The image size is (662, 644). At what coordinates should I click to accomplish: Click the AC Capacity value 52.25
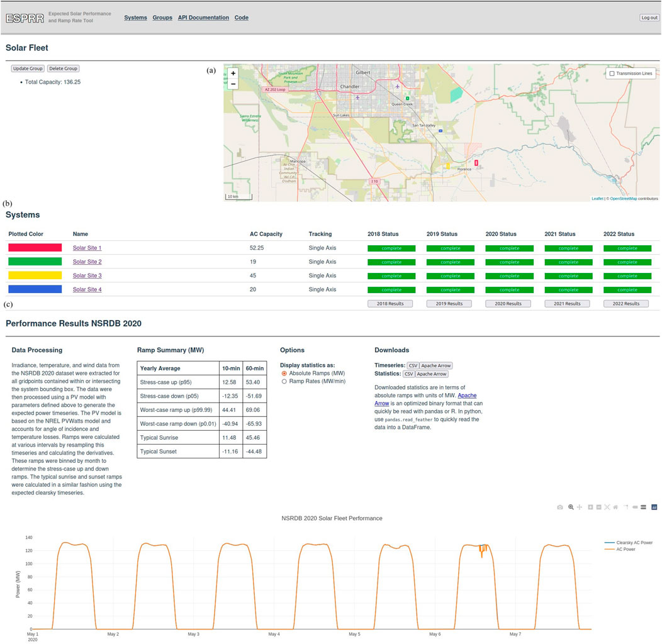[x=257, y=248]
